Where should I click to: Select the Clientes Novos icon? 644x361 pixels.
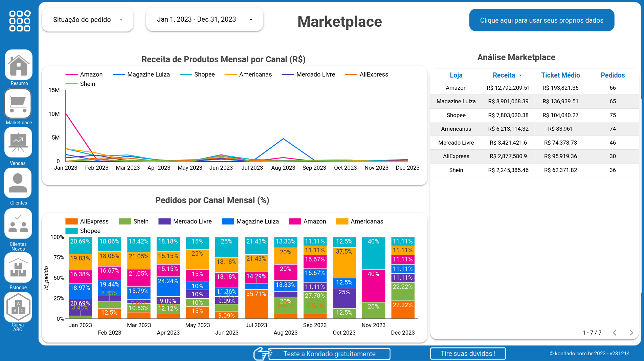tap(18, 224)
